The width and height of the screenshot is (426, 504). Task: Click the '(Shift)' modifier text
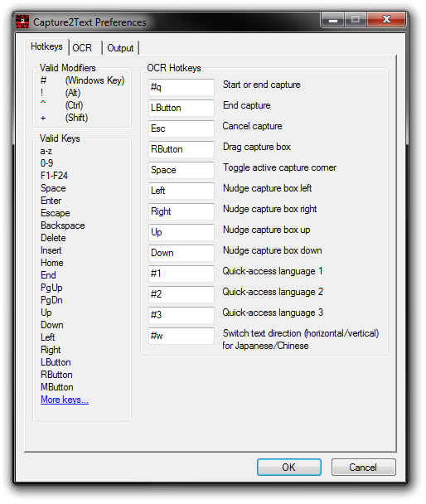[76, 118]
